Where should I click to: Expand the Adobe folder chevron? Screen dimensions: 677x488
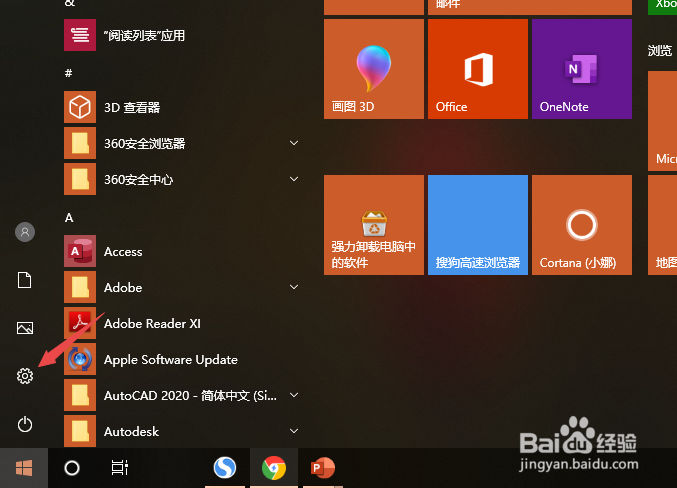pyautogui.click(x=294, y=287)
